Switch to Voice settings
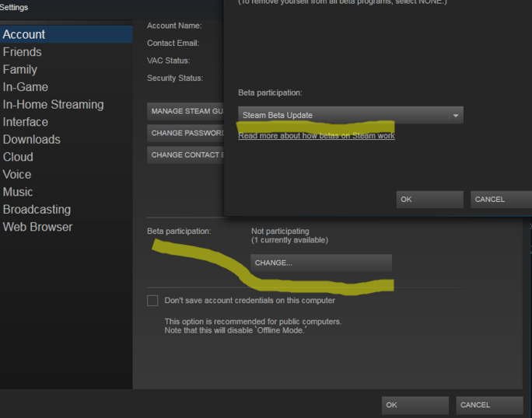Image resolution: width=532 pixels, height=418 pixels. pos(17,175)
